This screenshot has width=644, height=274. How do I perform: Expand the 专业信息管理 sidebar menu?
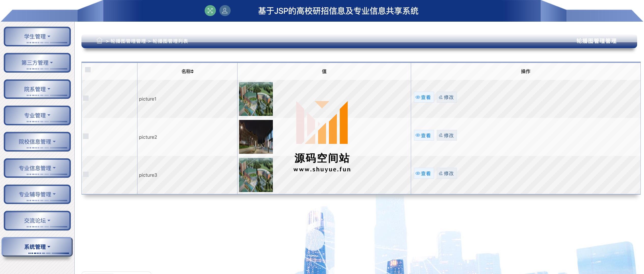coord(37,168)
